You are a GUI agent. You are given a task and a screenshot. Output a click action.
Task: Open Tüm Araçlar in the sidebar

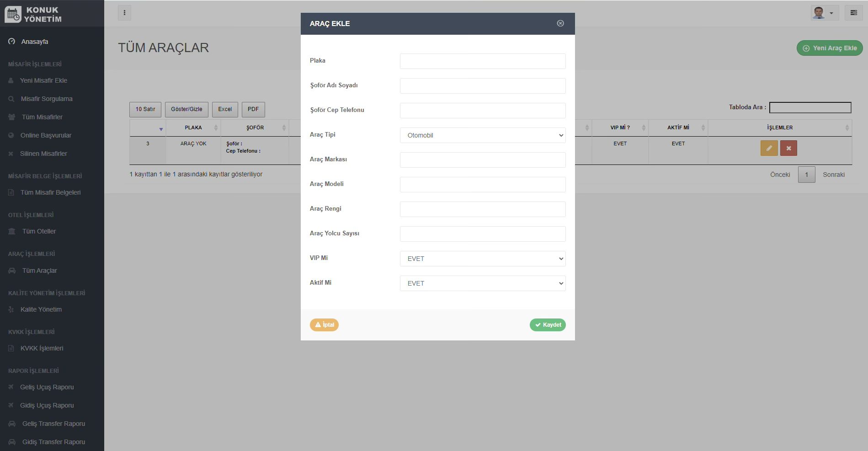pos(39,271)
